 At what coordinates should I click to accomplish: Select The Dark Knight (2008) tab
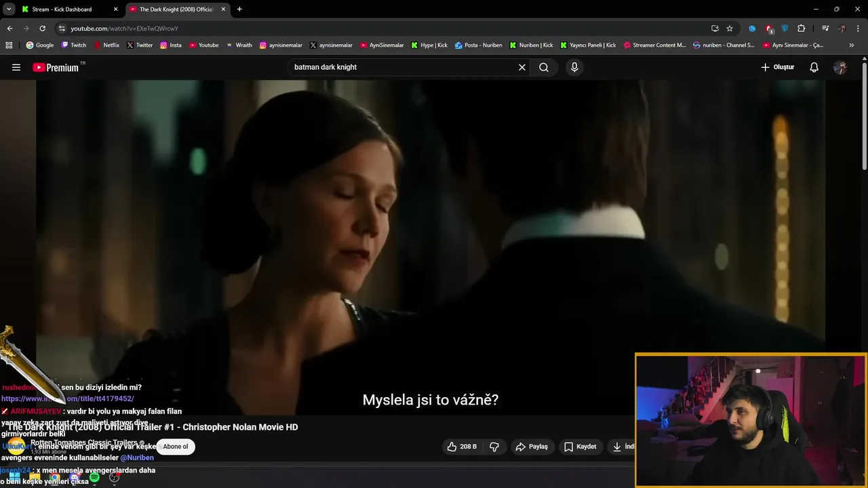(176, 9)
